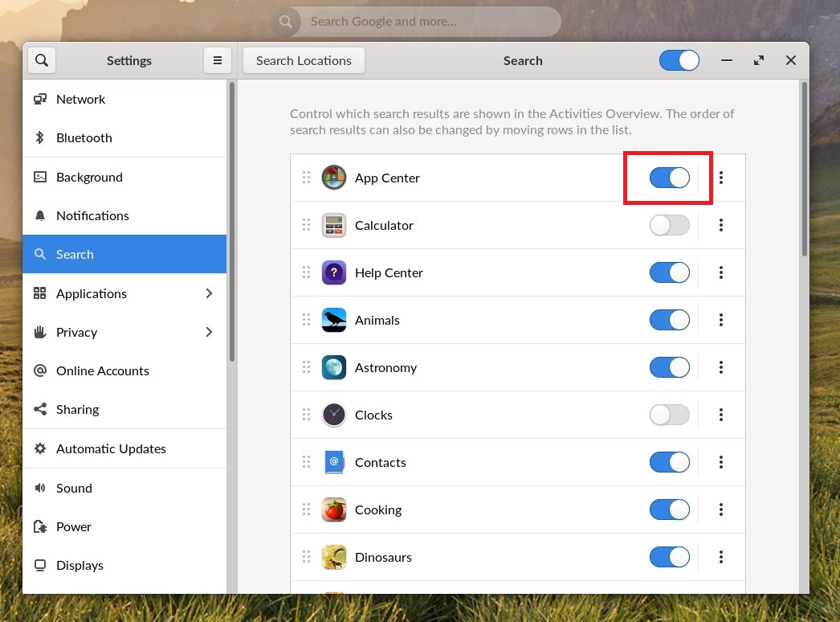Click the Dinosaurs app icon
This screenshot has height=622, width=840.
pos(334,557)
